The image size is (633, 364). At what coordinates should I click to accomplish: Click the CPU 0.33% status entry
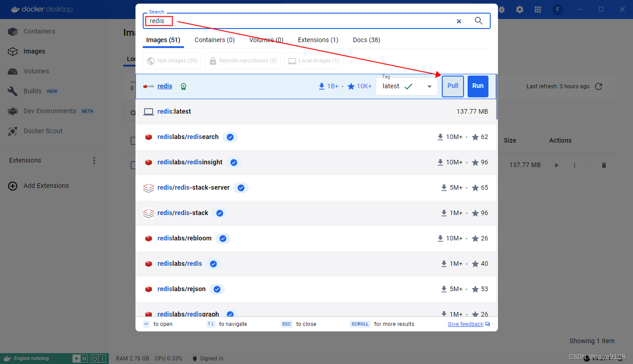(x=169, y=359)
